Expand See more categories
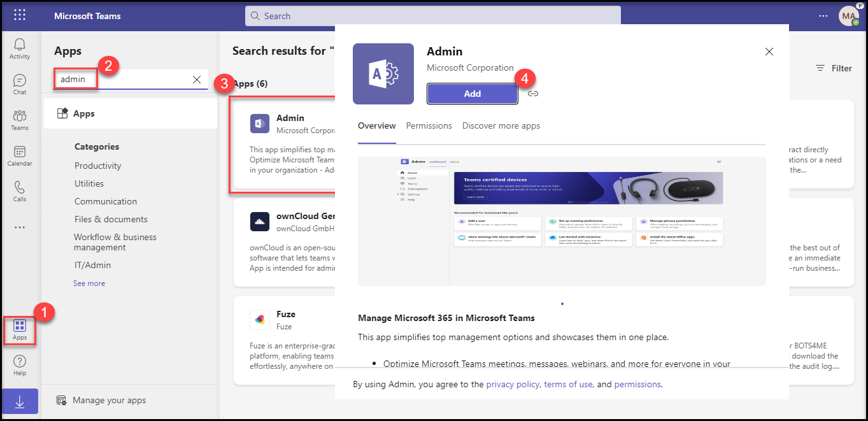 tap(89, 283)
